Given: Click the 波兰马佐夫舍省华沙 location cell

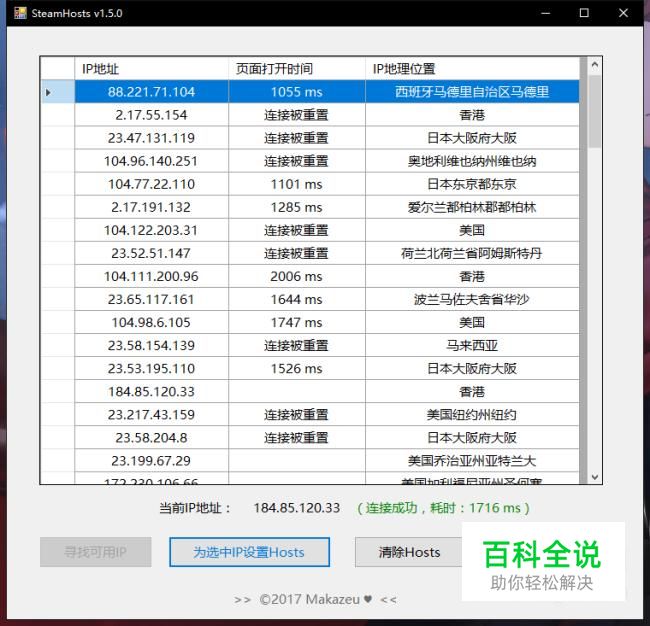Looking at the screenshot, I should click(x=472, y=299).
